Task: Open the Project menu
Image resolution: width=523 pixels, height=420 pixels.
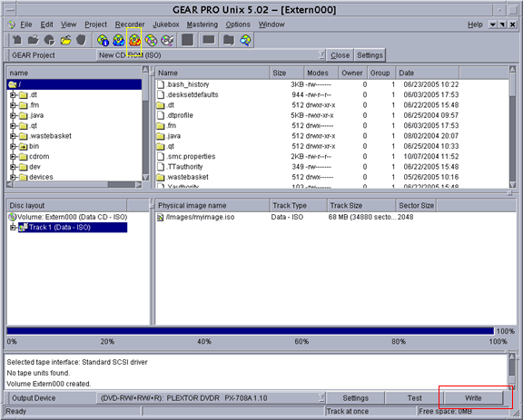Action: click(95, 24)
